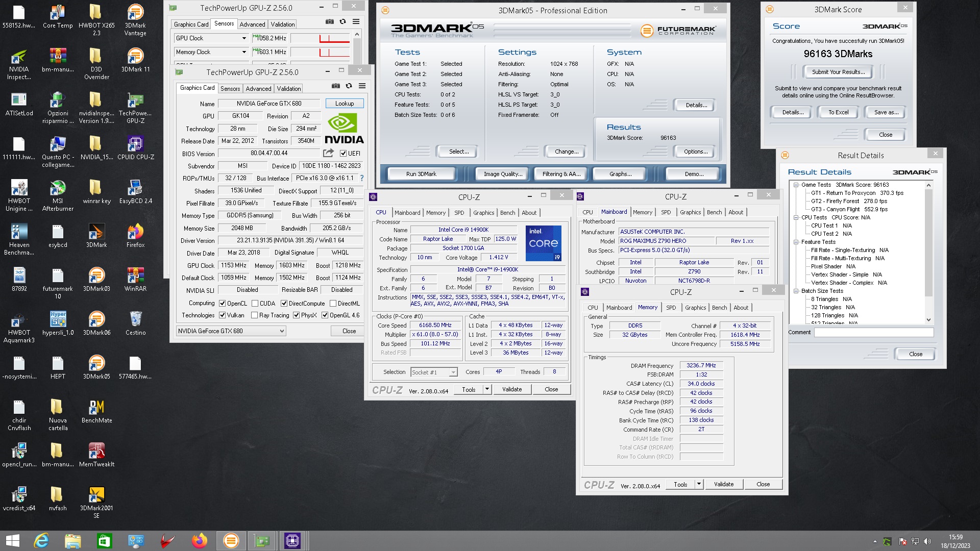Open the GPU selection dropdown GTX 680
This screenshot has height=551, width=980.
click(231, 331)
